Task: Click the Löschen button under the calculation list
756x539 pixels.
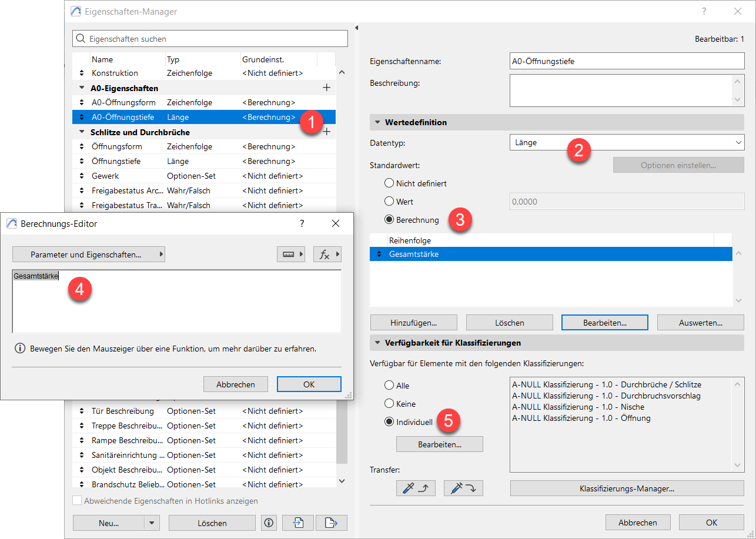Action: click(x=510, y=322)
